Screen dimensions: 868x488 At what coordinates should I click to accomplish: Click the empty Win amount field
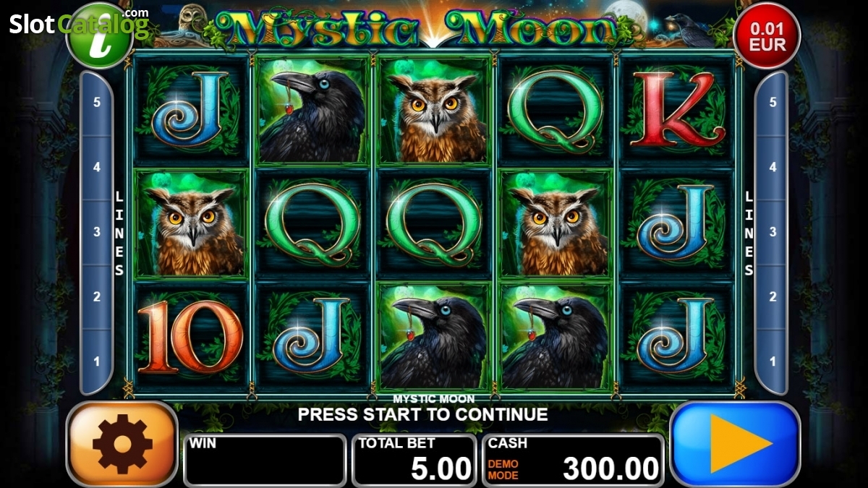(265, 460)
